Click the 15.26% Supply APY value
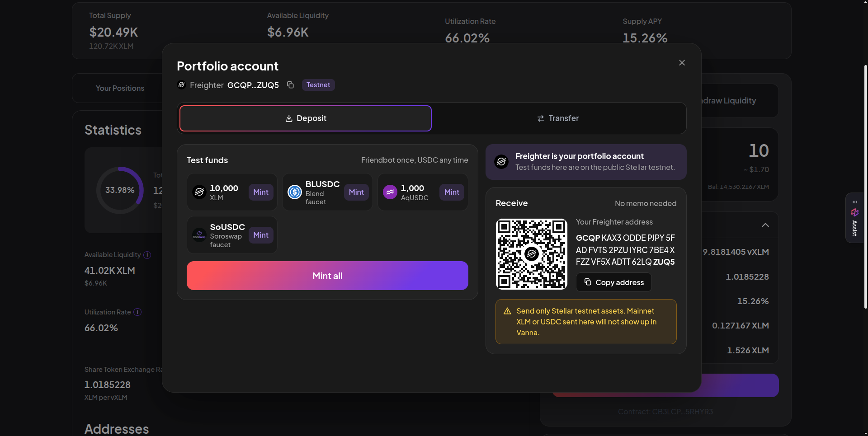This screenshot has width=868, height=436. click(x=645, y=38)
